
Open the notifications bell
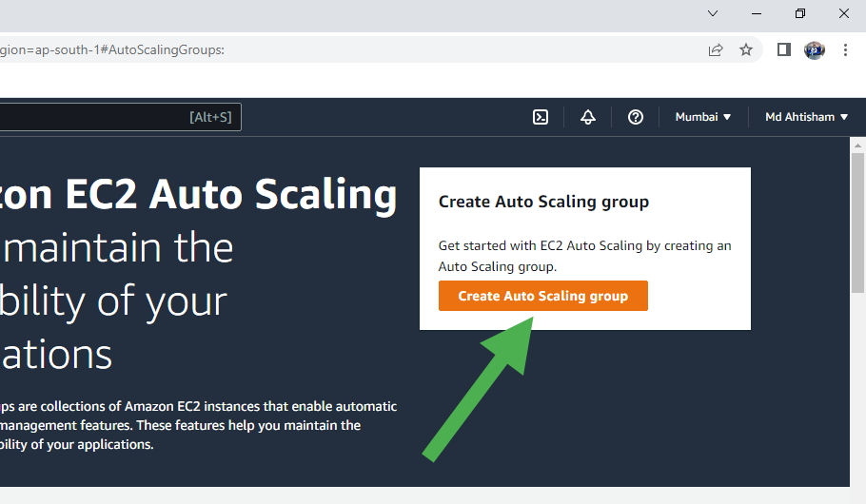pyautogui.click(x=588, y=117)
